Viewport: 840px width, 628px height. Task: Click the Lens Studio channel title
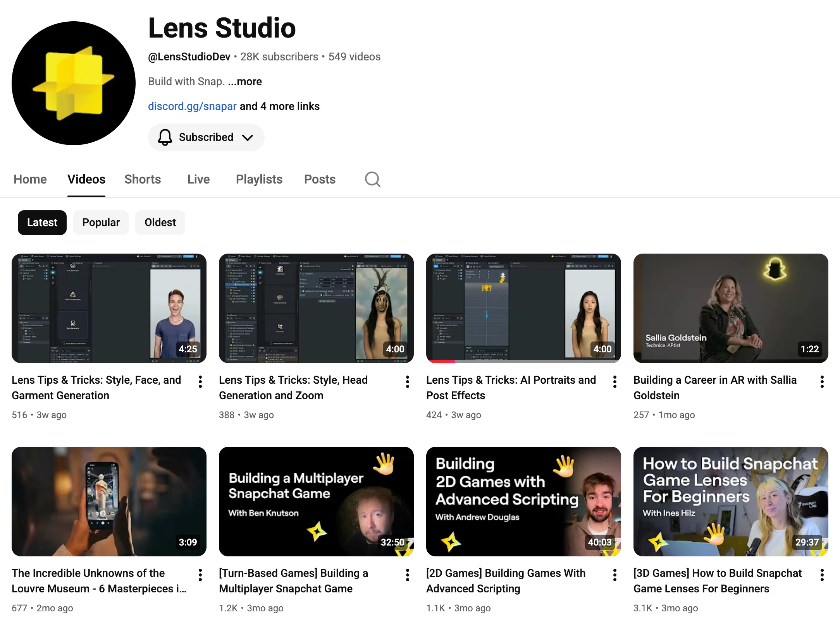(x=222, y=28)
